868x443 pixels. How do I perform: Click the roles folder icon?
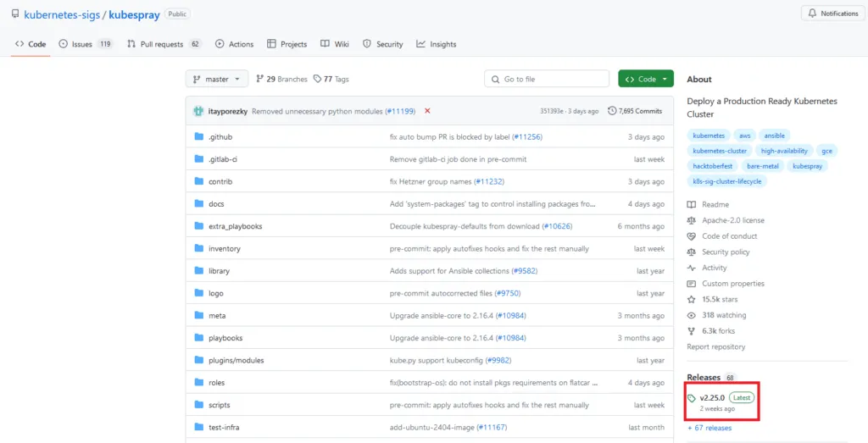tap(199, 382)
